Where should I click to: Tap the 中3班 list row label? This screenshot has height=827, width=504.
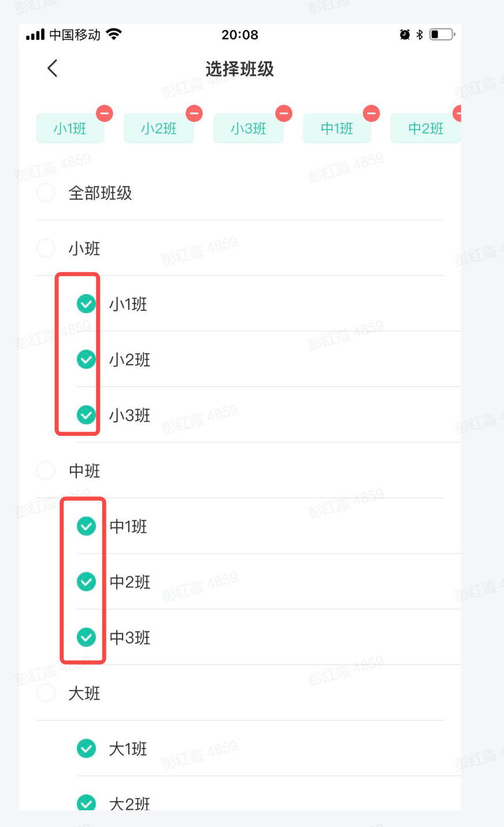(x=130, y=637)
